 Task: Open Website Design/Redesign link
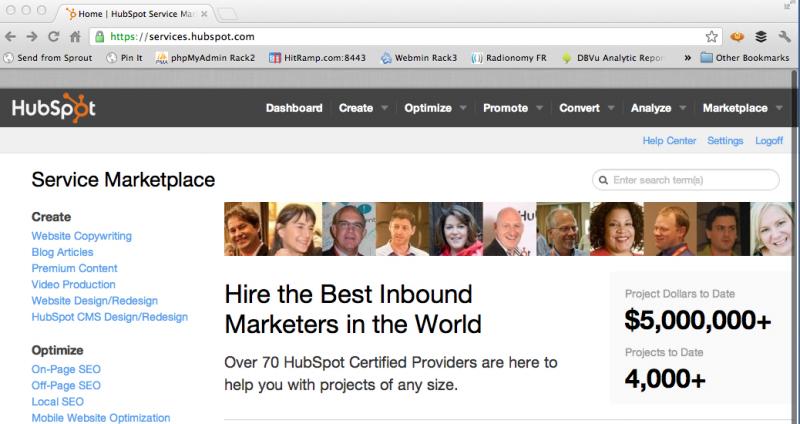point(94,301)
